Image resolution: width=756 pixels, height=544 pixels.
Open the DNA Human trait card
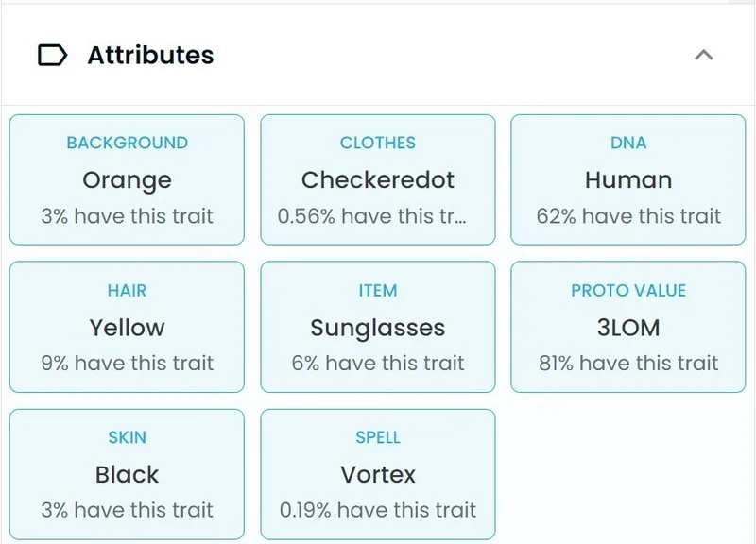coord(628,179)
